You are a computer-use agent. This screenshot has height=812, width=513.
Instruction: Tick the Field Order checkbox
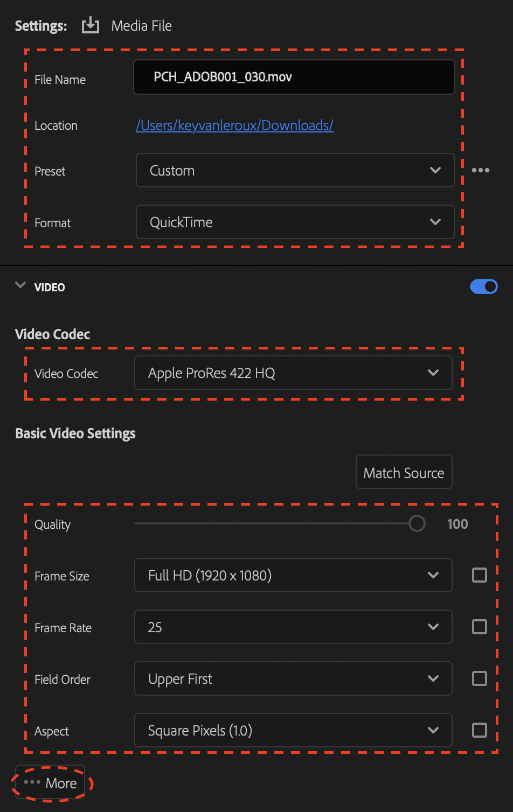(479, 678)
